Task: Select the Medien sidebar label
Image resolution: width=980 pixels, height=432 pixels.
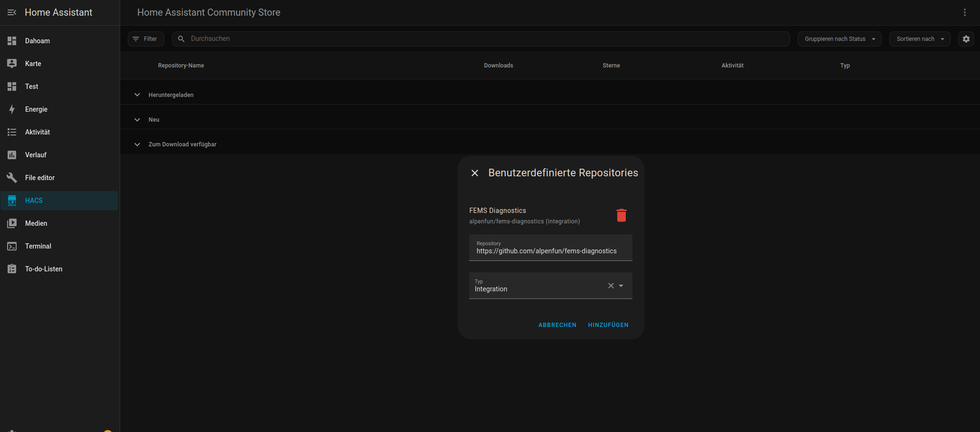Action: [36, 223]
